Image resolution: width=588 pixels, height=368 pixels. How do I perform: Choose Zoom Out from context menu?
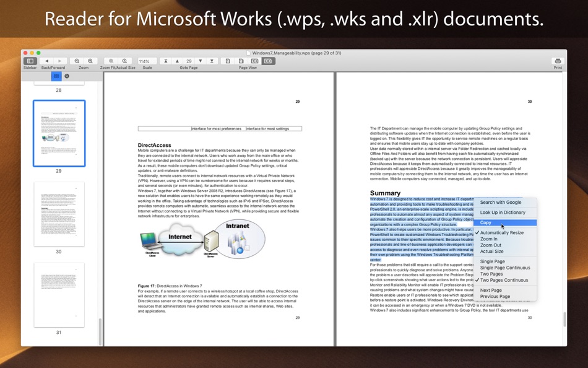tap(504, 245)
